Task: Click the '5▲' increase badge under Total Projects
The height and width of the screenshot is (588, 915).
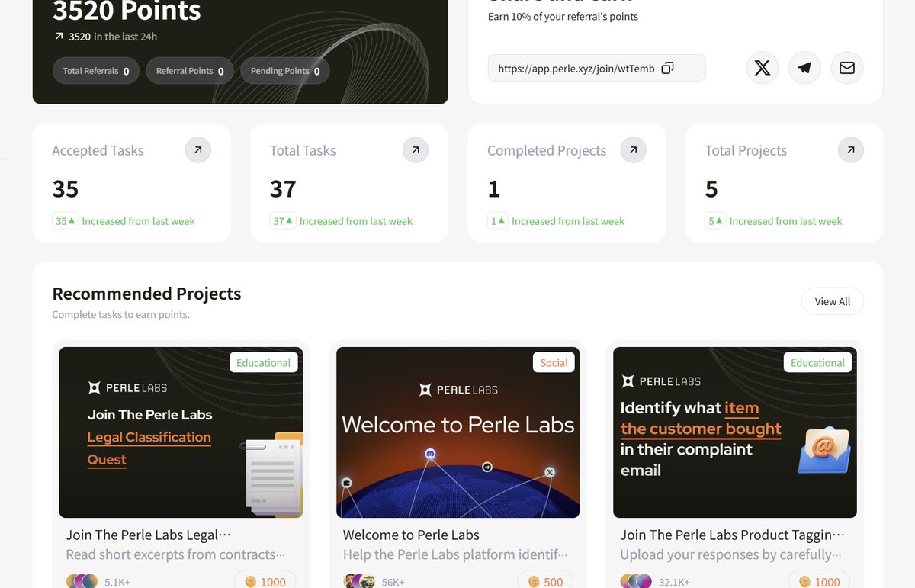Action: coord(715,221)
